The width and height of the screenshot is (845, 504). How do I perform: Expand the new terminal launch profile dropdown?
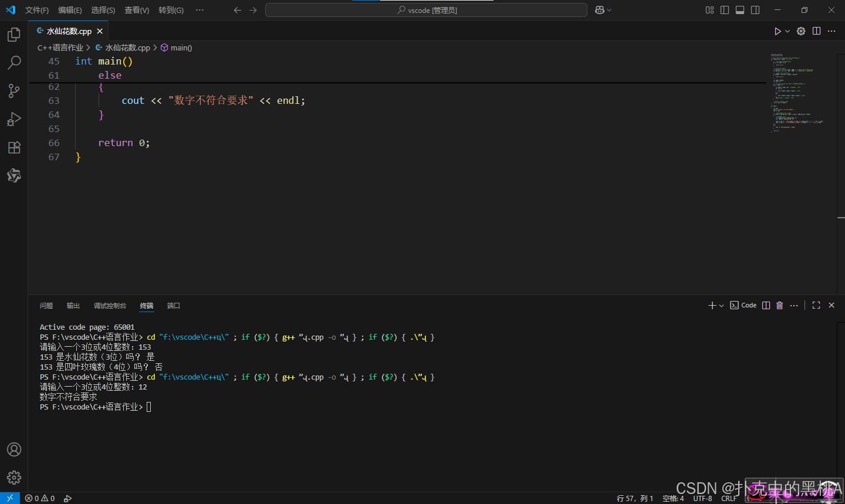tap(722, 305)
